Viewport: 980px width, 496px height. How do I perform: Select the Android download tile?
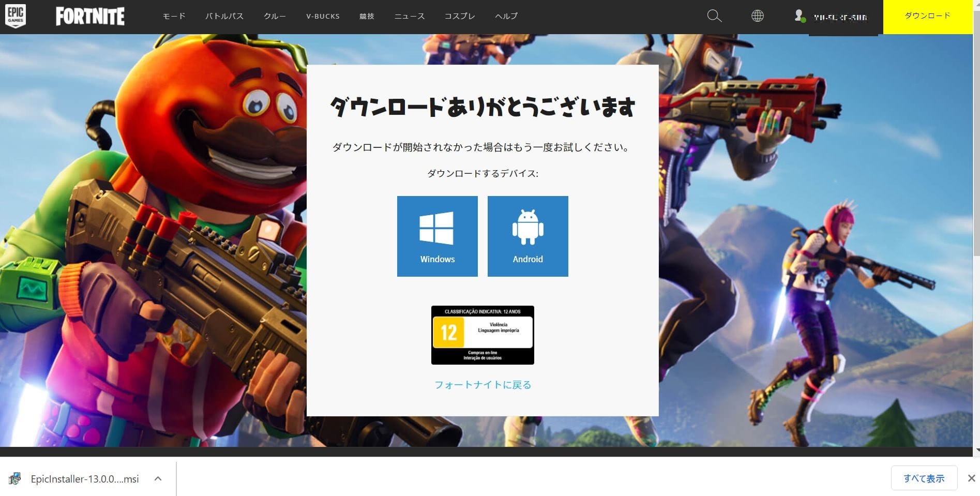click(527, 235)
